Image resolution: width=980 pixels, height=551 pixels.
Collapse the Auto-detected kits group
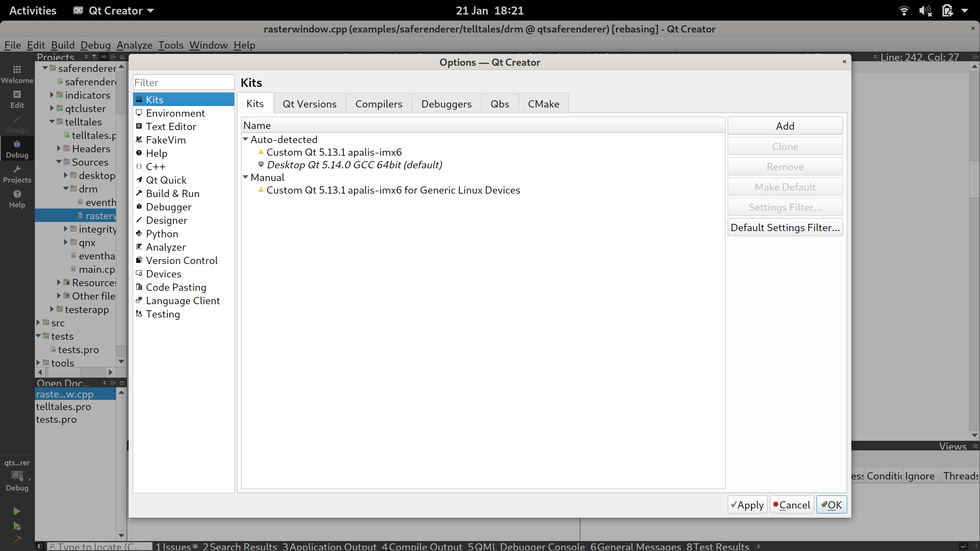click(246, 140)
